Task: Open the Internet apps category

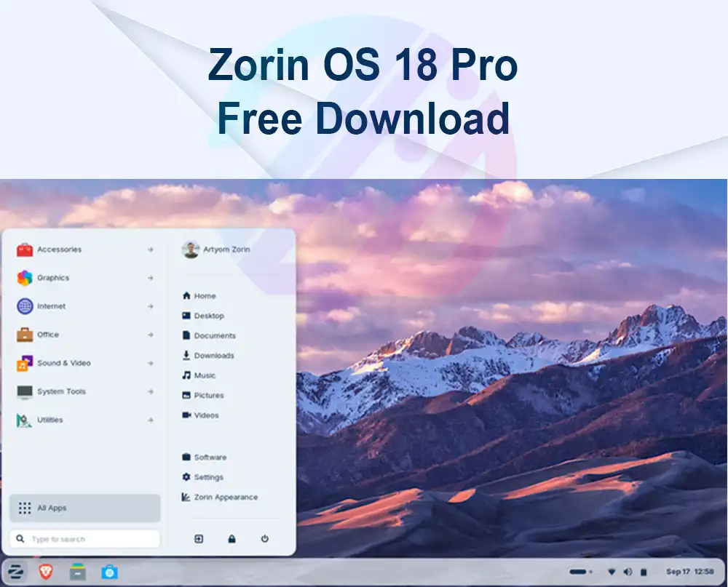Action: pyautogui.click(x=52, y=306)
